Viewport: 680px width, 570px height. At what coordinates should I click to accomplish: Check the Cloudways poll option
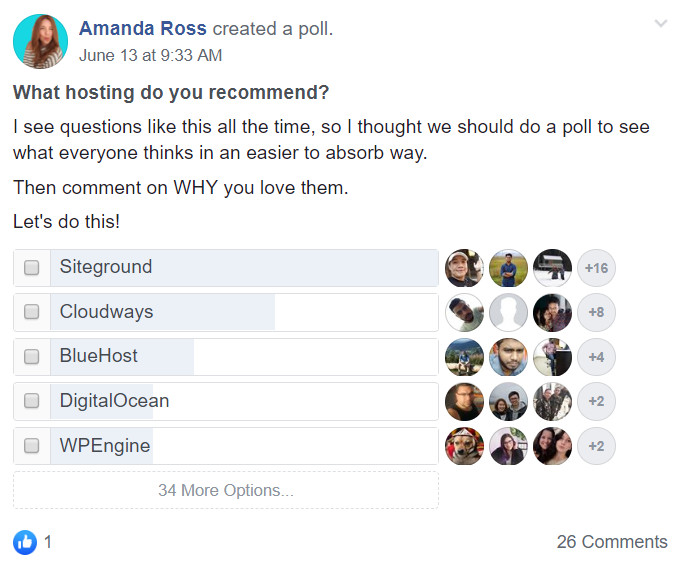coord(32,312)
